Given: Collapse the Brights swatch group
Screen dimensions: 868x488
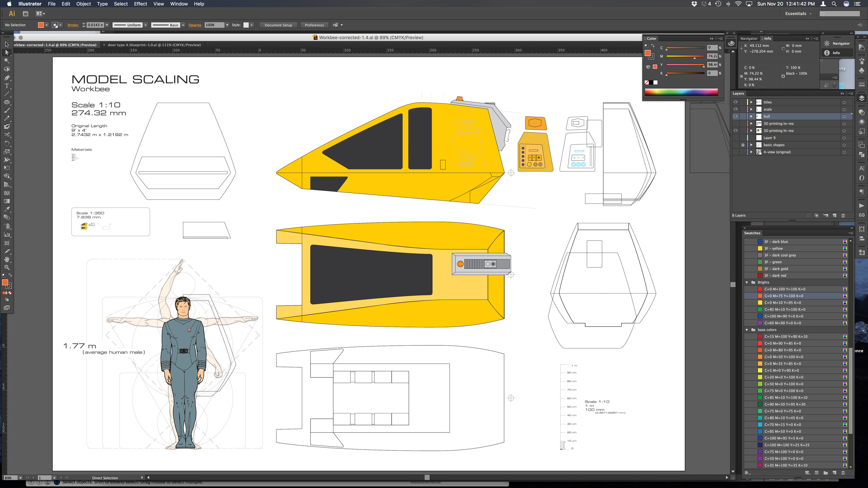Looking at the screenshot, I should tap(747, 282).
